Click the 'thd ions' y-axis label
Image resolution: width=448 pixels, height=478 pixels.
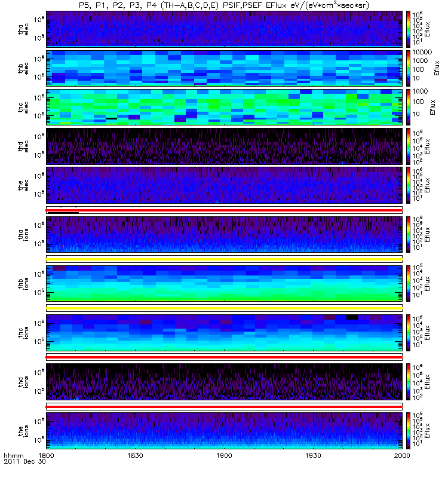click(x=23, y=382)
